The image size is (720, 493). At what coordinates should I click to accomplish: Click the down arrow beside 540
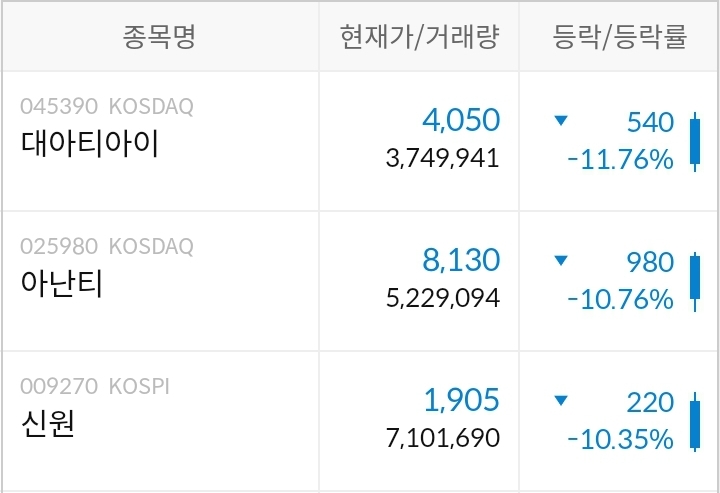tap(560, 121)
